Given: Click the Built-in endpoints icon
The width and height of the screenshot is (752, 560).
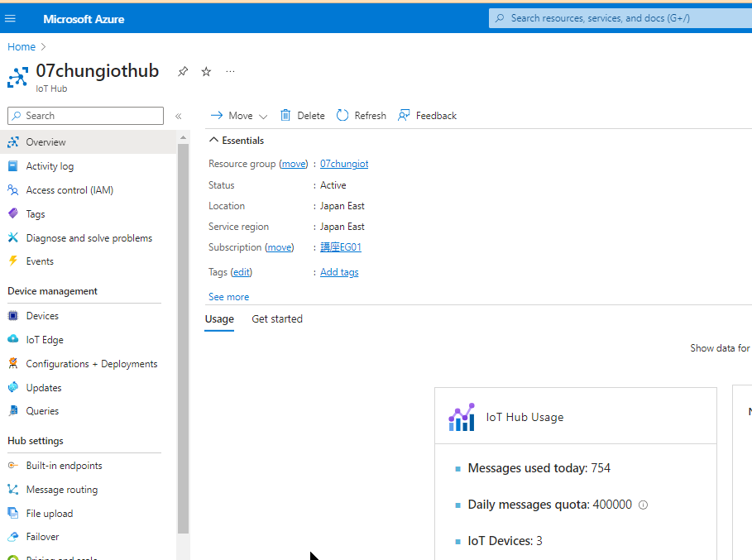Looking at the screenshot, I should (x=13, y=465).
